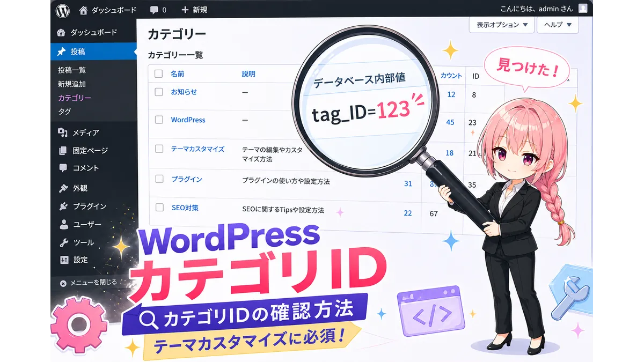Click the ユーザー person icon
This screenshot has height=362, width=644.
pyautogui.click(x=63, y=224)
